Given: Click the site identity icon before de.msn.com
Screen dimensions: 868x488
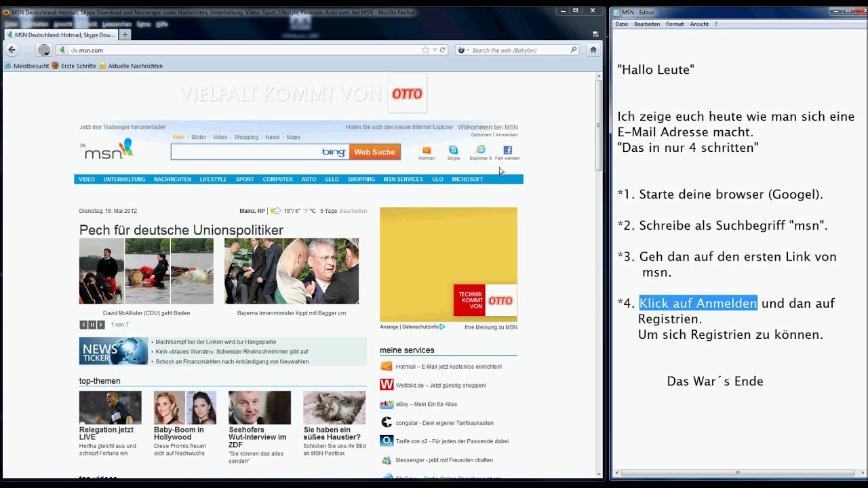Looking at the screenshot, I should point(62,50).
